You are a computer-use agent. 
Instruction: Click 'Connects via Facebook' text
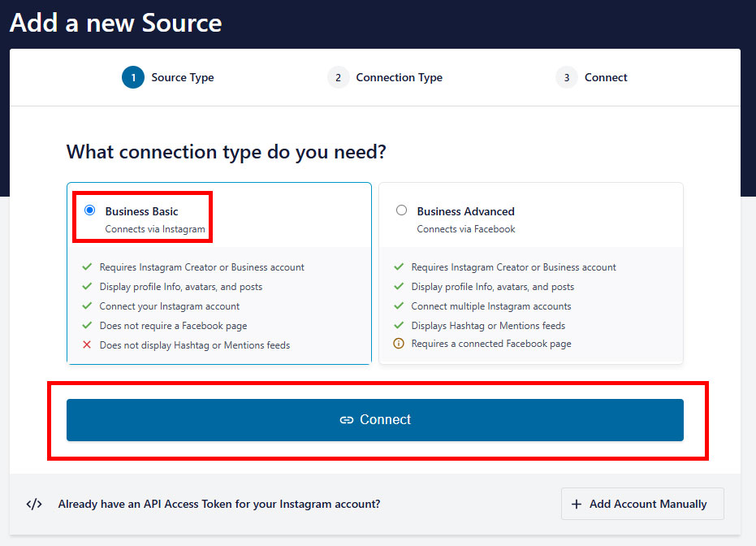click(x=466, y=229)
